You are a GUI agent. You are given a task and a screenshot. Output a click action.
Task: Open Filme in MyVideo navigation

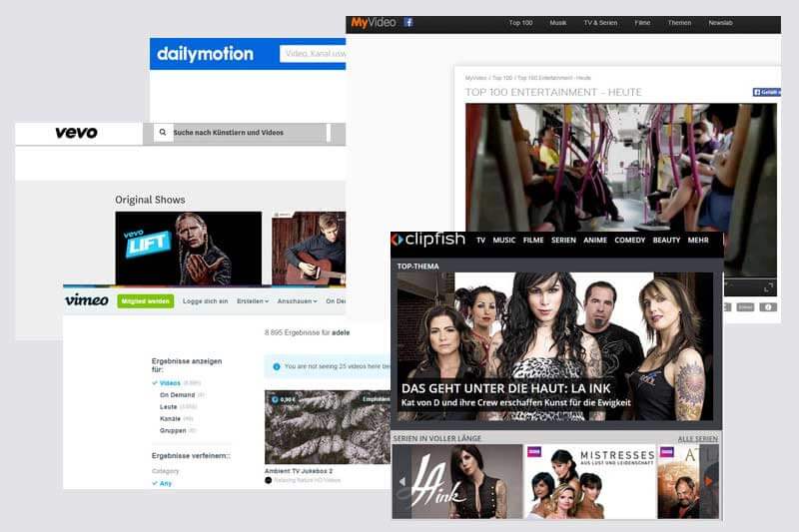[x=642, y=23]
